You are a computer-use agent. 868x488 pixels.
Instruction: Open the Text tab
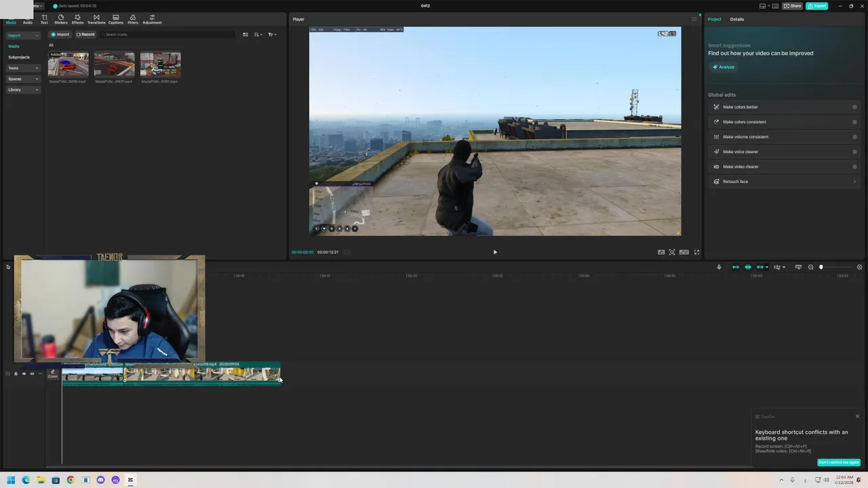tap(44, 19)
